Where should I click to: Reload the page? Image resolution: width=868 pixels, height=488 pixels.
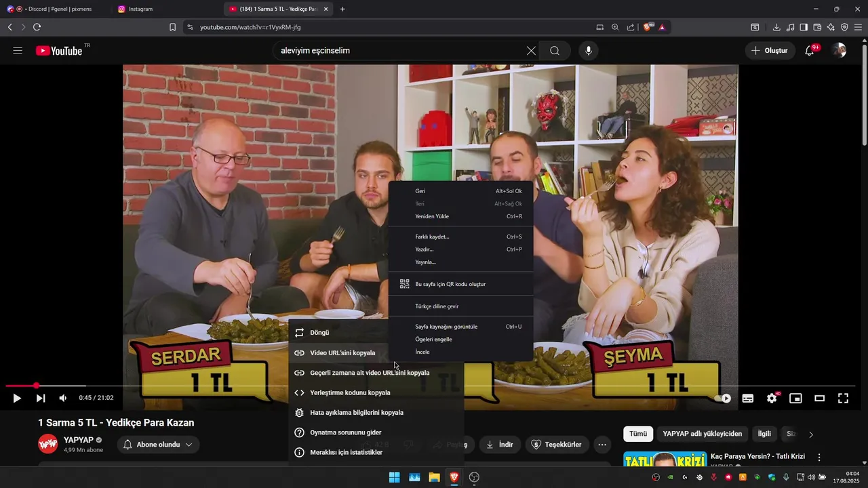tap(37, 27)
